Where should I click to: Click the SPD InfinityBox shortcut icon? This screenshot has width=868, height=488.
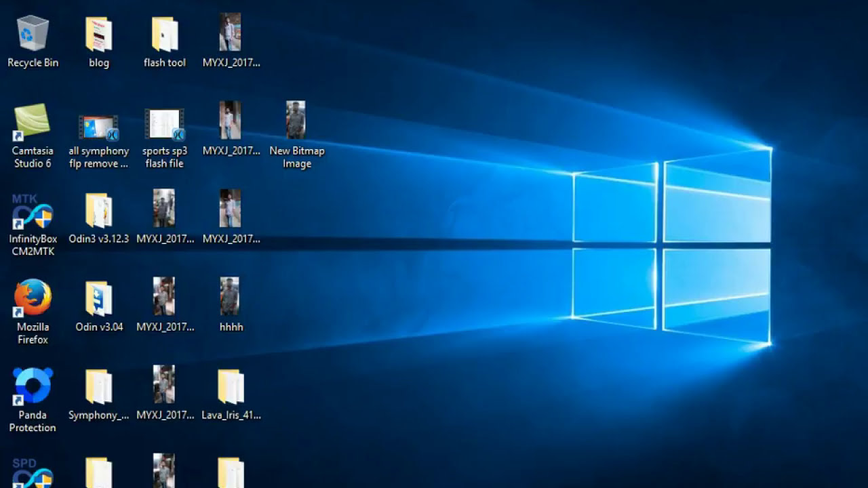(33, 472)
